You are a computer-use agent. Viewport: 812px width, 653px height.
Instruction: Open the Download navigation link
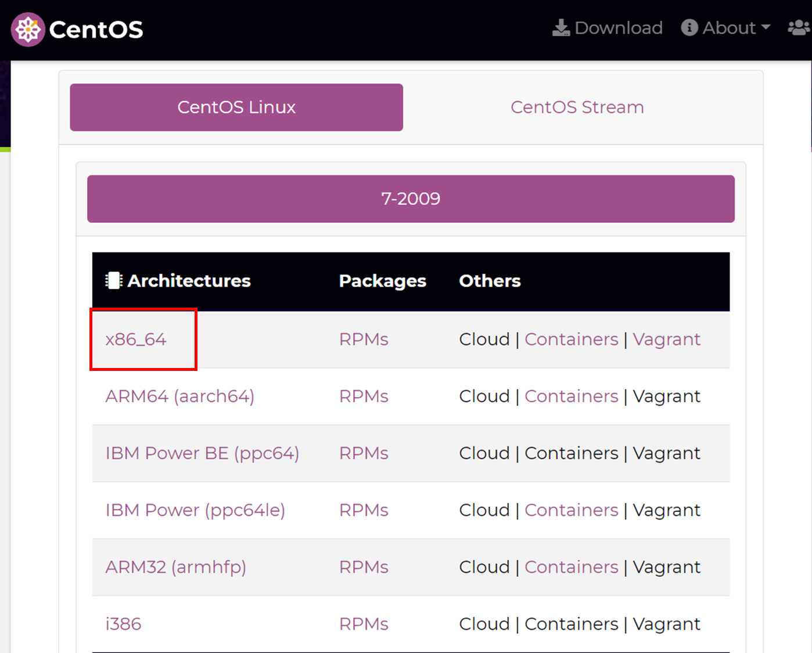tap(607, 28)
